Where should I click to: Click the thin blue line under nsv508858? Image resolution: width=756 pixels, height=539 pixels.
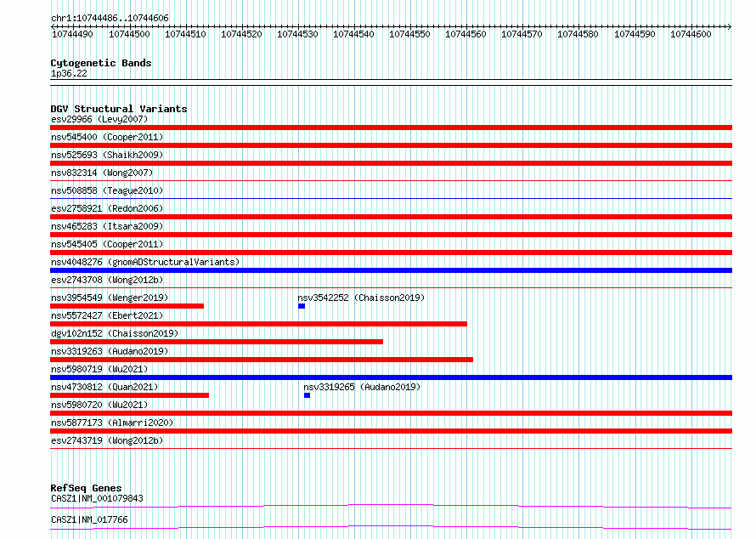point(391,198)
